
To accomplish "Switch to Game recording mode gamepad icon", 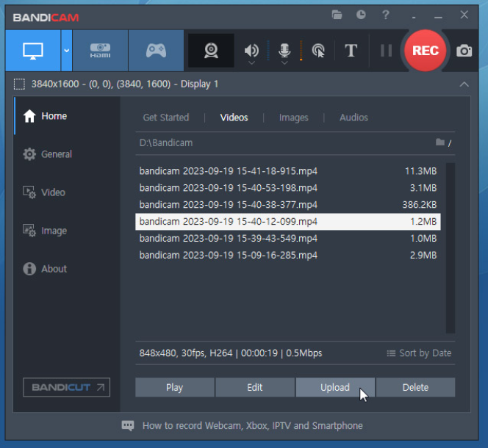I will pyautogui.click(x=156, y=51).
